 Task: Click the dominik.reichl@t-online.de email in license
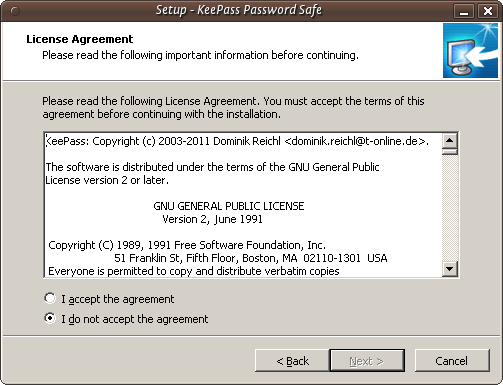pyautogui.click(x=355, y=141)
